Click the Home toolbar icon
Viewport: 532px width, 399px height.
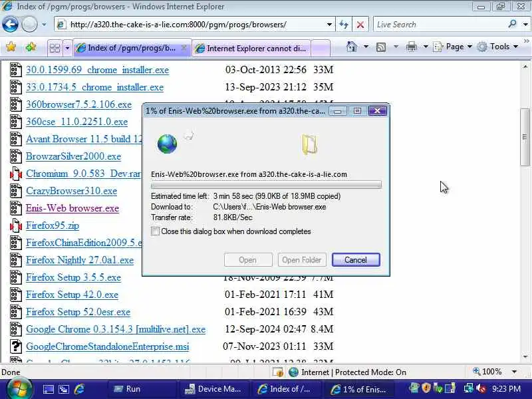click(352, 47)
